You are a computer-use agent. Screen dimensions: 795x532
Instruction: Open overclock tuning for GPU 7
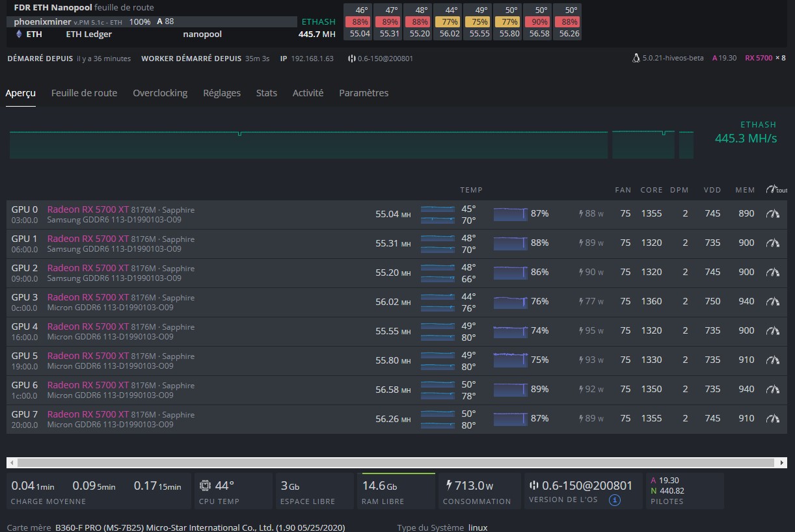click(773, 418)
